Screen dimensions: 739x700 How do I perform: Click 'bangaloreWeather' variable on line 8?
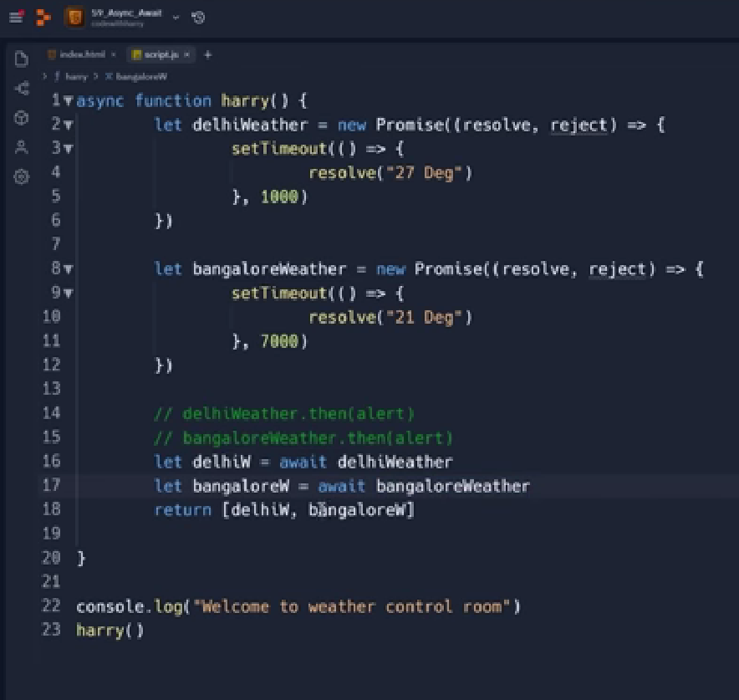click(x=269, y=269)
